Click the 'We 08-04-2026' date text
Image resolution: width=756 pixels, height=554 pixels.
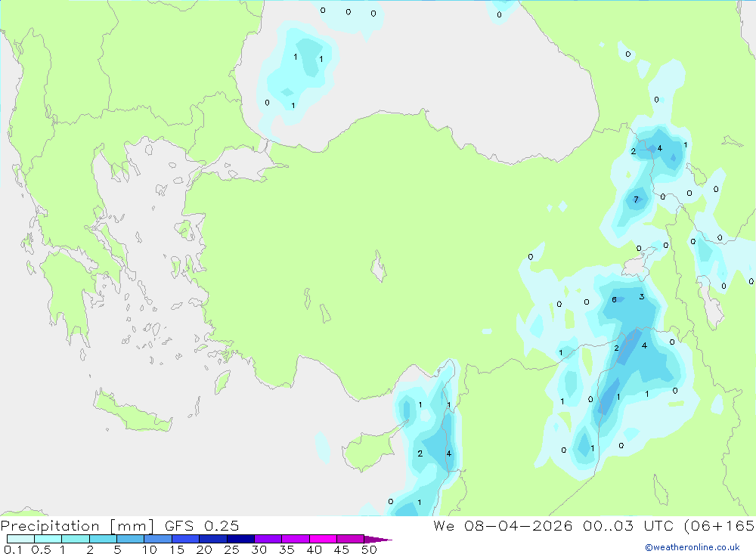[x=503, y=525]
